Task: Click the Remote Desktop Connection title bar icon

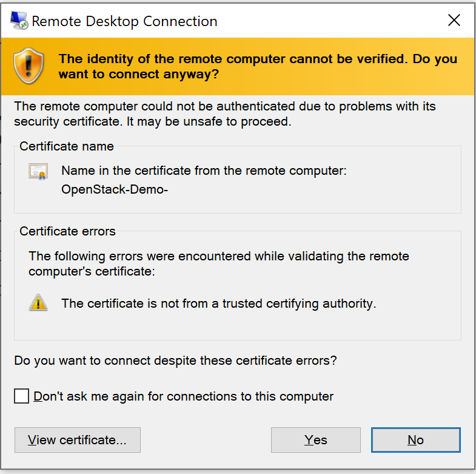Action: pyautogui.click(x=19, y=21)
